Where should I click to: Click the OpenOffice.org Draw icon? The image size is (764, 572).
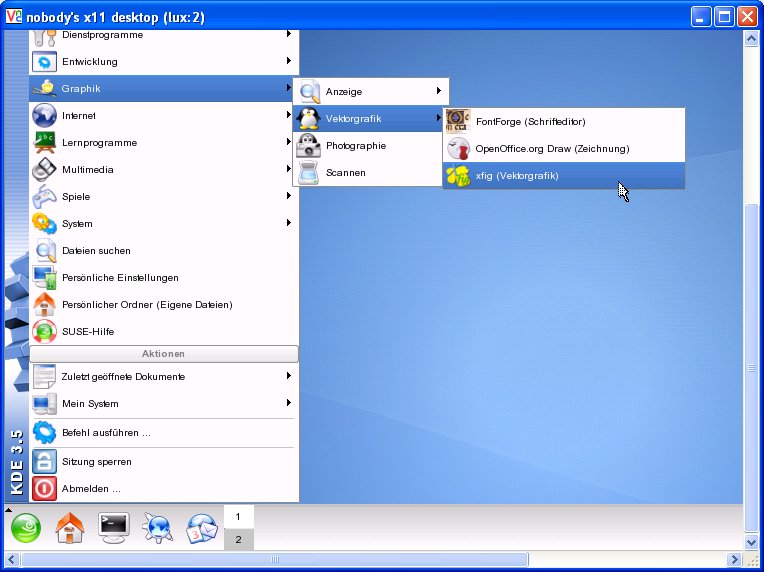point(458,149)
